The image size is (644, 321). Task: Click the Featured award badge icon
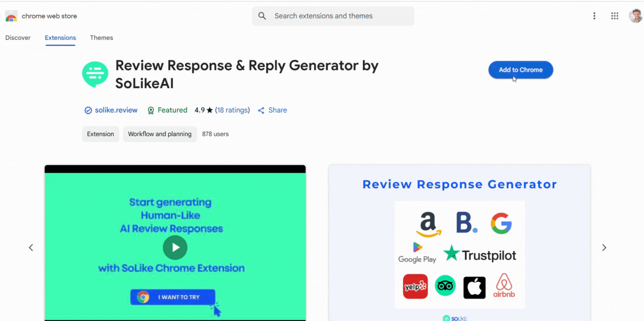(150, 110)
